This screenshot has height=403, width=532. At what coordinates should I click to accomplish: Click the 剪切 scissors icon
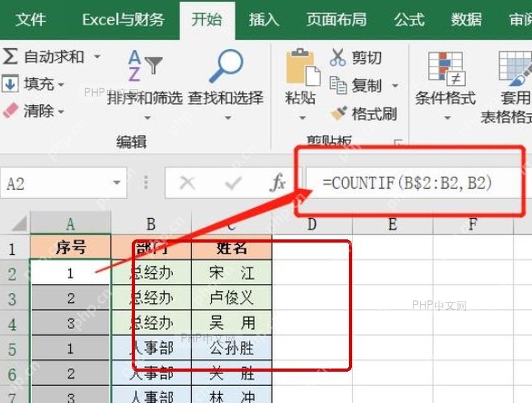tap(338, 57)
